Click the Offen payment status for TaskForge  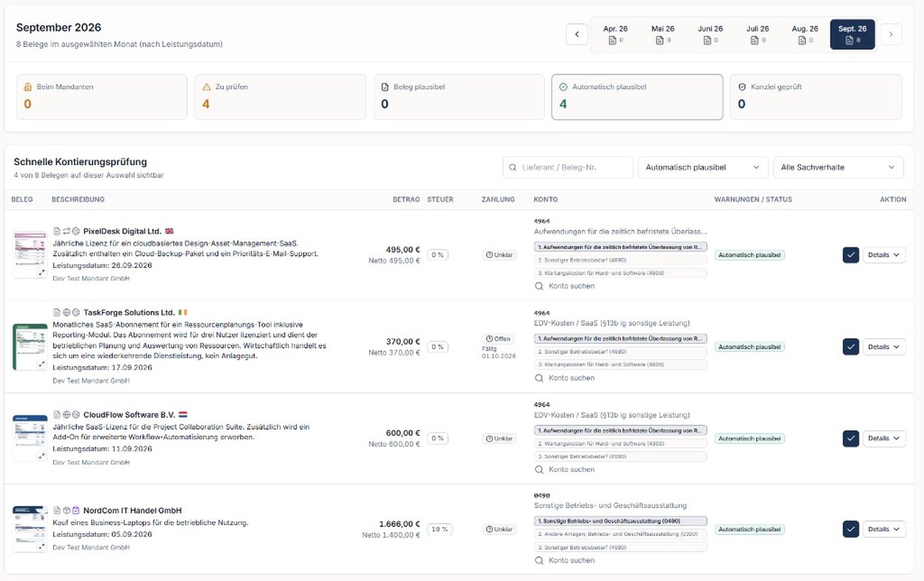tap(498, 339)
